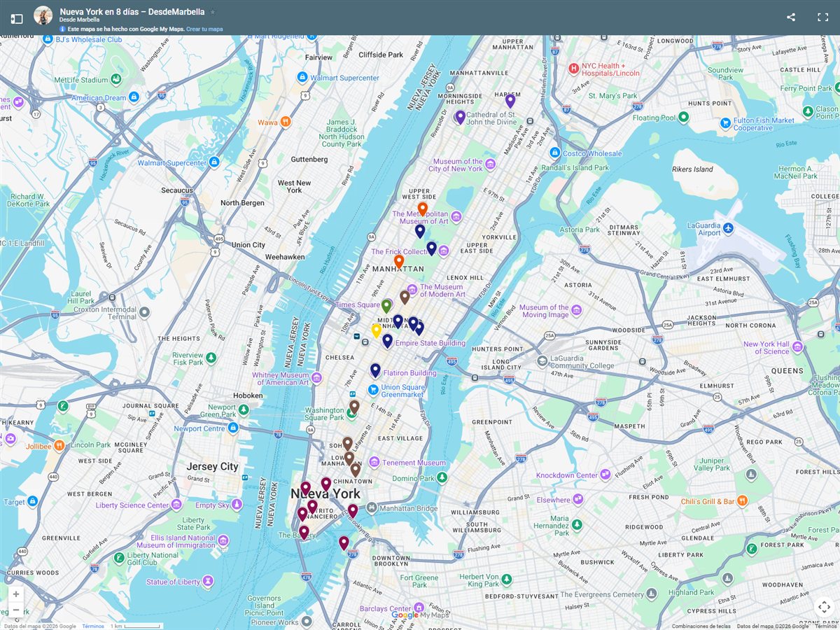Open the Chili's Grill & Bar icon
Viewport: 840px width, 630px height.
tap(743, 501)
